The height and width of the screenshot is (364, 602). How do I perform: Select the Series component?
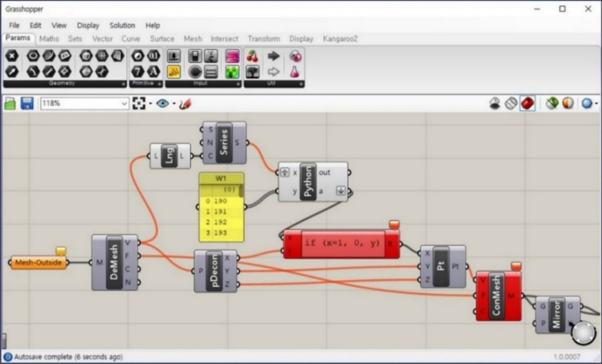[x=224, y=142]
